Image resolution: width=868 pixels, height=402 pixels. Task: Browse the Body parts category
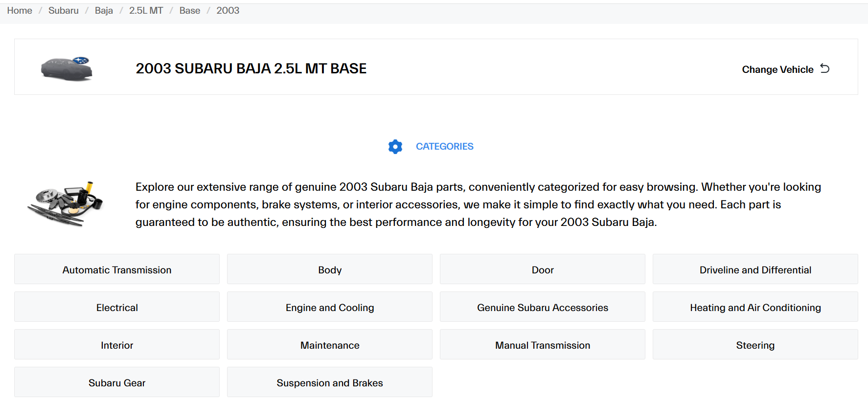pos(329,269)
